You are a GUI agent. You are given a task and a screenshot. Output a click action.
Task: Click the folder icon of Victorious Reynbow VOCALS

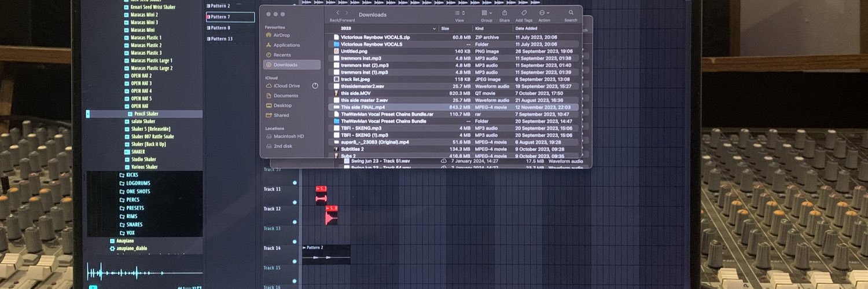coord(336,44)
